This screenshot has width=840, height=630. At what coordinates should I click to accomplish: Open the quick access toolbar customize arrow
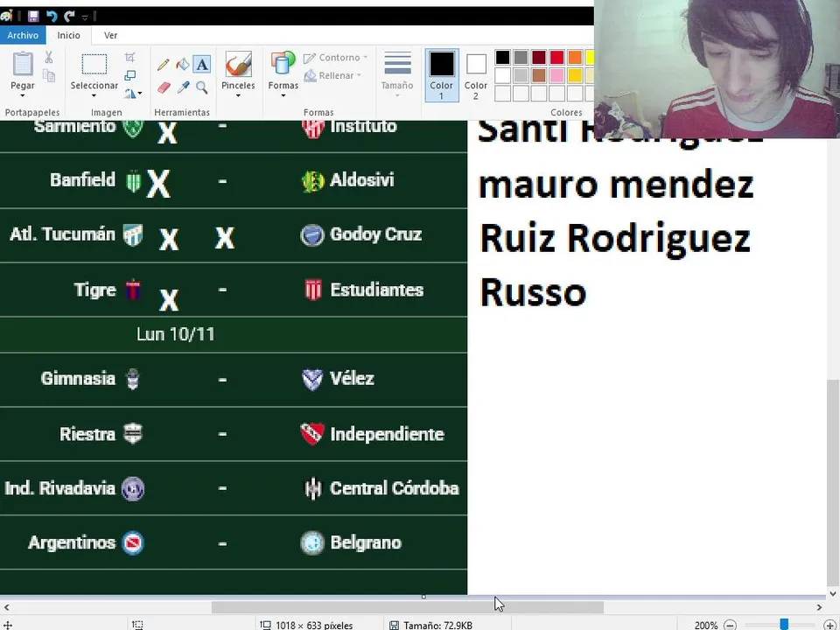click(85, 17)
